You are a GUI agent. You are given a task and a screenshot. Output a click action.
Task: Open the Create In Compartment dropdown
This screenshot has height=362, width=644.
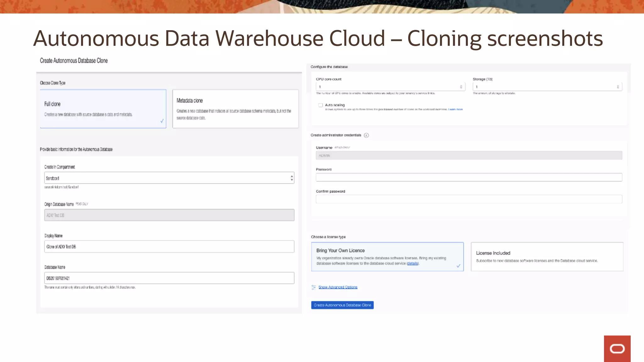(x=169, y=178)
